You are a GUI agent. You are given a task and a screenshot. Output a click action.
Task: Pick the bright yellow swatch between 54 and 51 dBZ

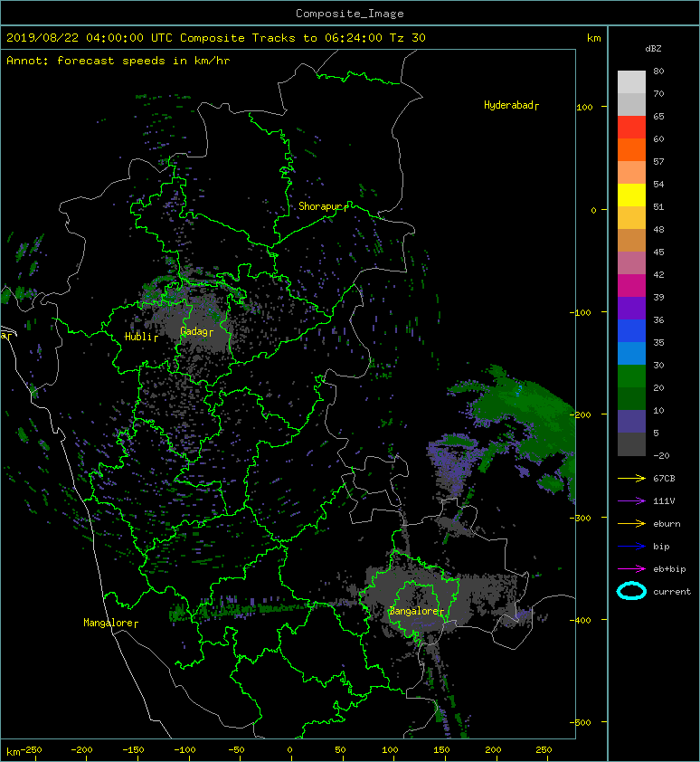click(x=631, y=195)
